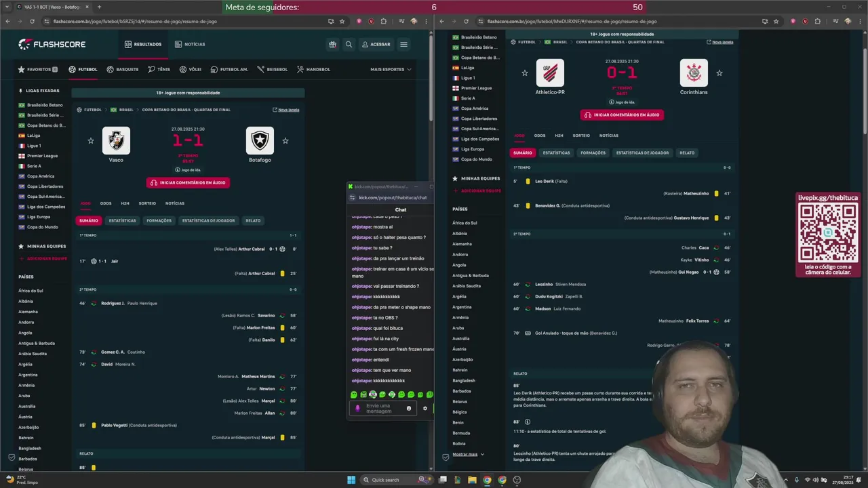This screenshot has width=868, height=488.
Task: Open Sorteio tab in Athletico-PR match
Action: click(581, 136)
